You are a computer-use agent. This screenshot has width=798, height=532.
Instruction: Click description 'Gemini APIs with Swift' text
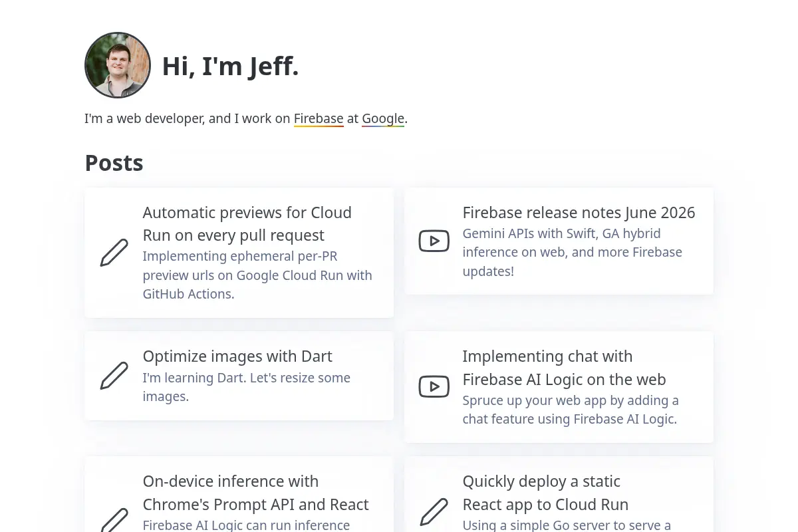point(573,253)
